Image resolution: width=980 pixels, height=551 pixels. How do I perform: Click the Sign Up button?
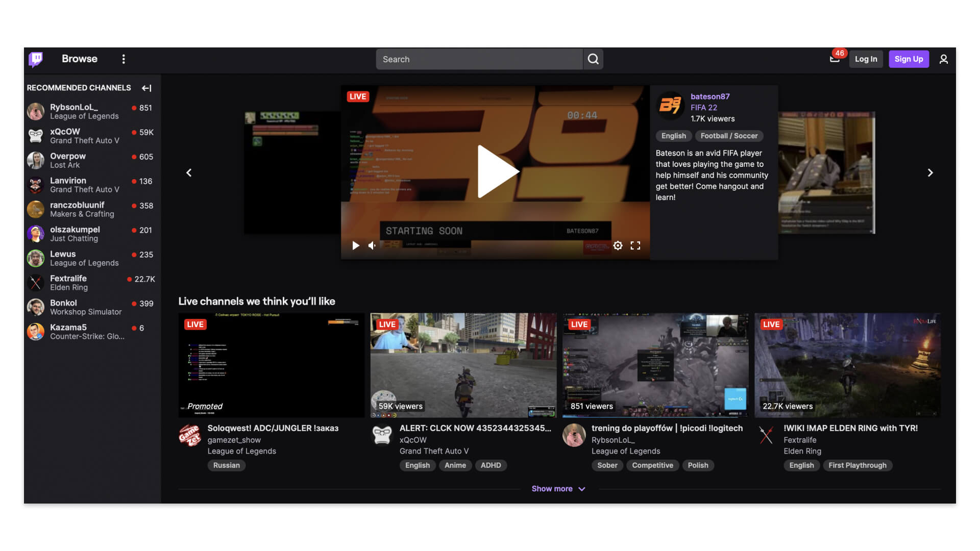tap(909, 59)
